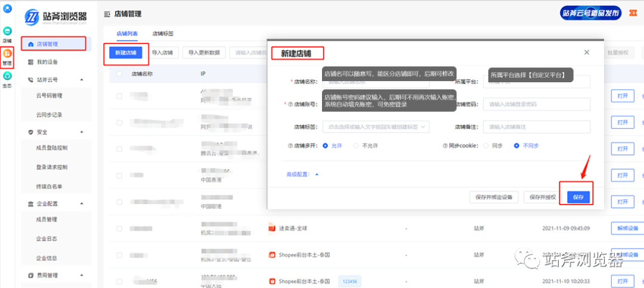
Task: Tick the checkbox of the 速卖通-全球 row
Action: pos(119,228)
